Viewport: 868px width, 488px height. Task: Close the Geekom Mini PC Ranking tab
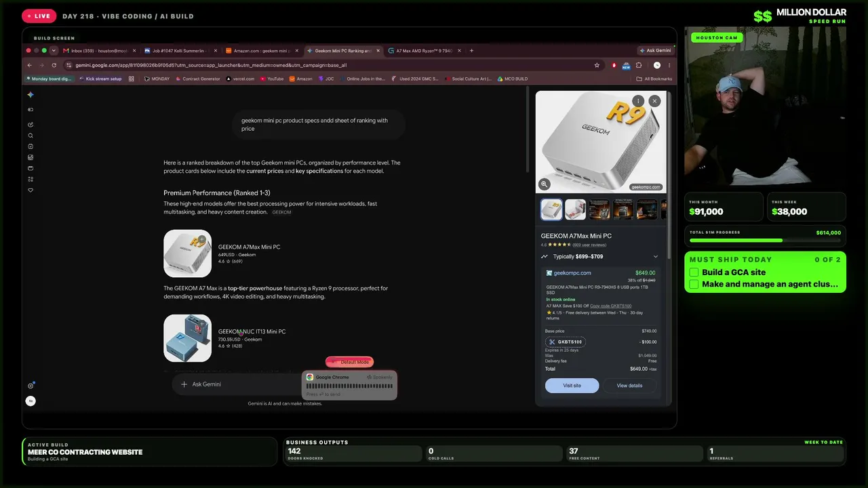378,50
